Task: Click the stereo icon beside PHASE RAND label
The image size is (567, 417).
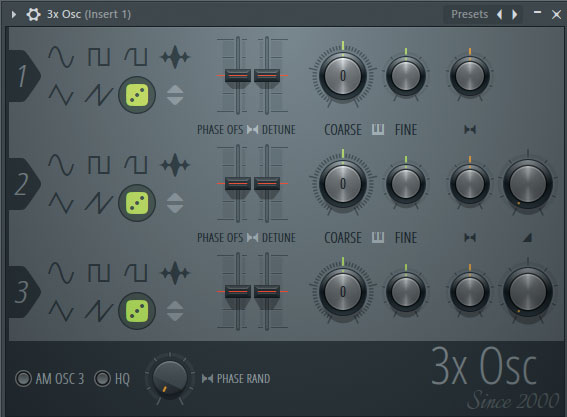Action: (207, 379)
